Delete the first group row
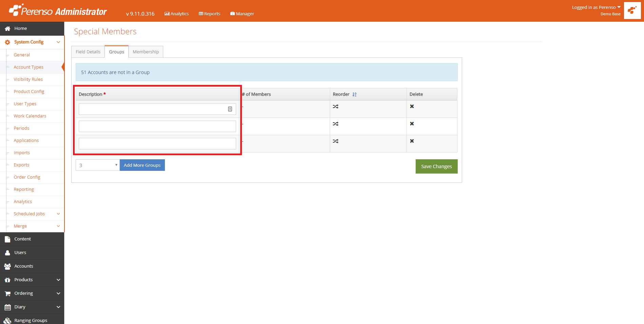The height and width of the screenshot is (324, 644). (412, 106)
